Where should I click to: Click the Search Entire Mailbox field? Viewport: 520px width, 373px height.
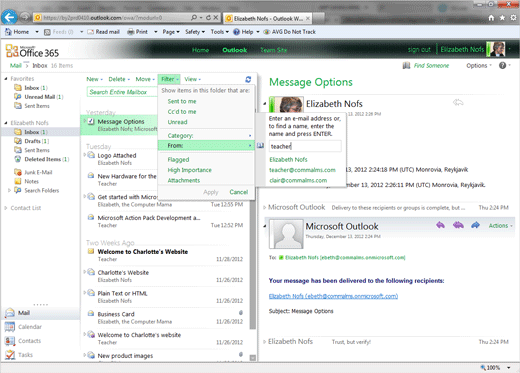pos(122,92)
